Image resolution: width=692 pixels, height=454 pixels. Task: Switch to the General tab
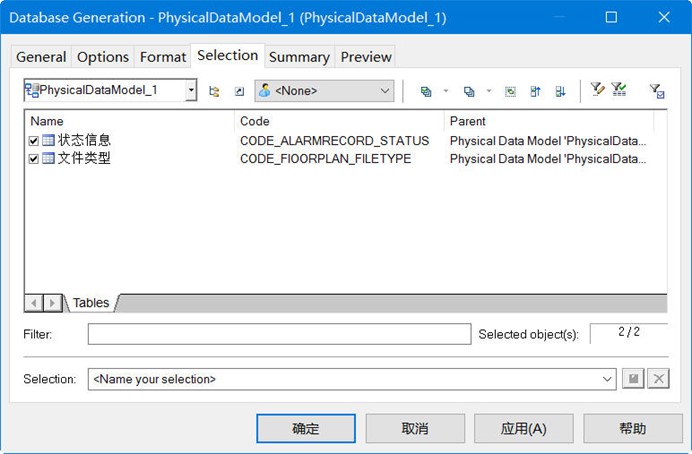[x=41, y=57]
